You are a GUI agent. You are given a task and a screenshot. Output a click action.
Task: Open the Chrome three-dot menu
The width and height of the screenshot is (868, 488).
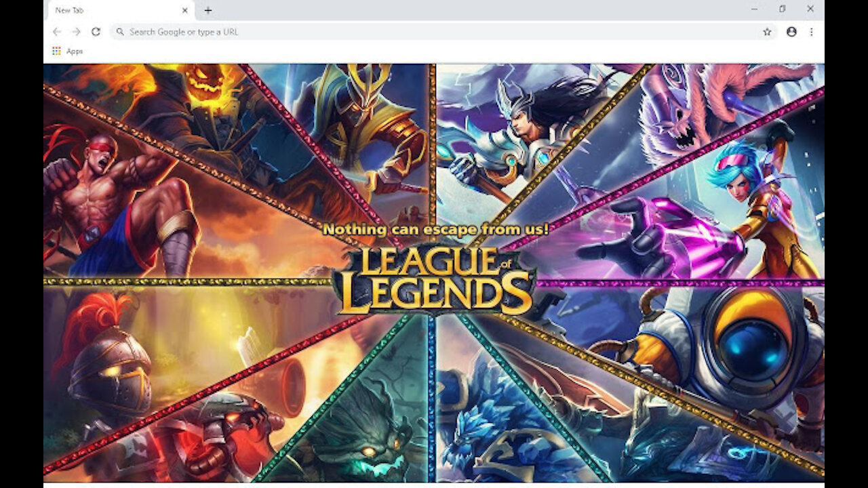pyautogui.click(x=811, y=32)
